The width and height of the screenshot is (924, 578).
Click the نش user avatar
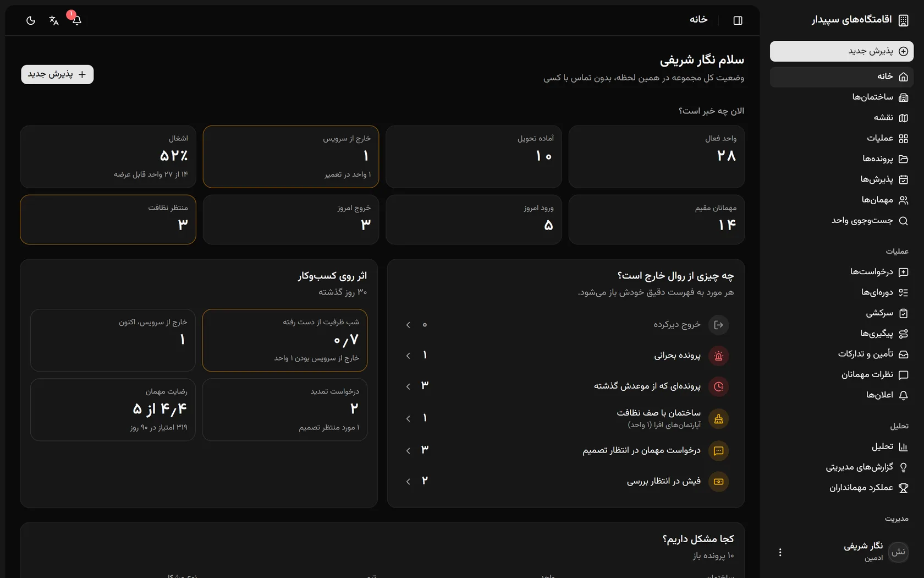[x=899, y=552]
